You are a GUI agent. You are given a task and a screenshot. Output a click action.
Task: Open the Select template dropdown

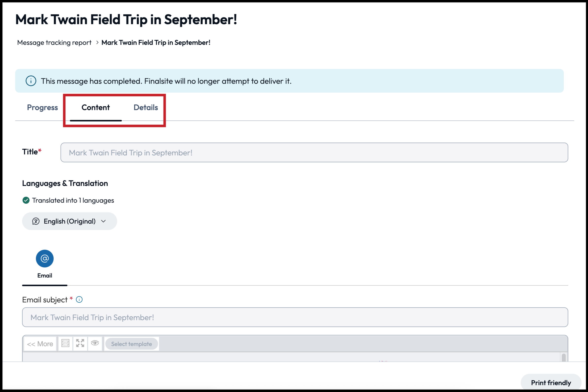[x=131, y=344]
